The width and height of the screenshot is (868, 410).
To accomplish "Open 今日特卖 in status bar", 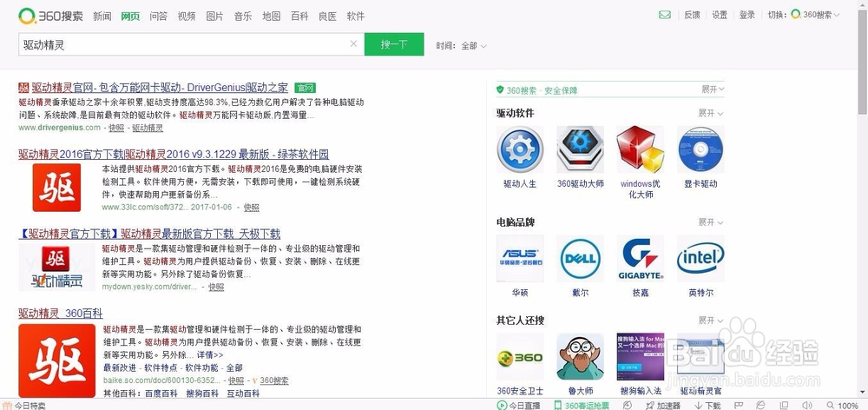I will [23, 406].
